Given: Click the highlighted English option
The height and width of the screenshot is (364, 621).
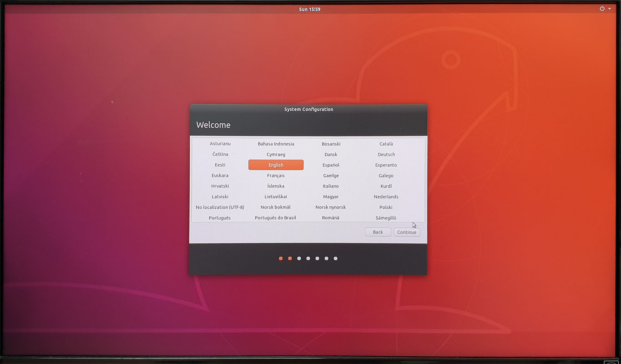Looking at the screenshot, I should pyautogui.click(x=276, y=165).
